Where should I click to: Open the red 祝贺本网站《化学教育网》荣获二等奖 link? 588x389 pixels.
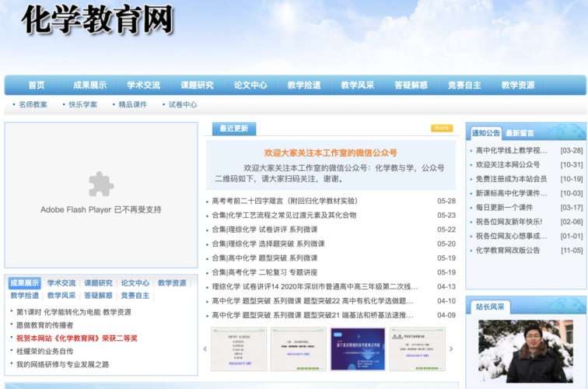77,338
